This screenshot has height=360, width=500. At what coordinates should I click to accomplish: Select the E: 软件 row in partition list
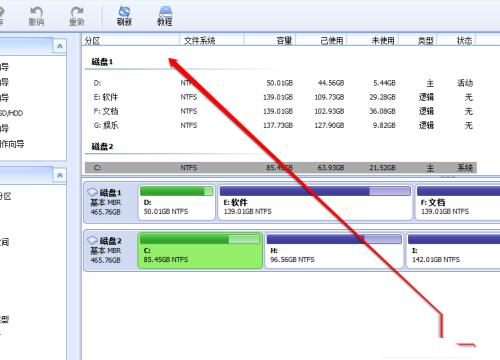point(281,97)
